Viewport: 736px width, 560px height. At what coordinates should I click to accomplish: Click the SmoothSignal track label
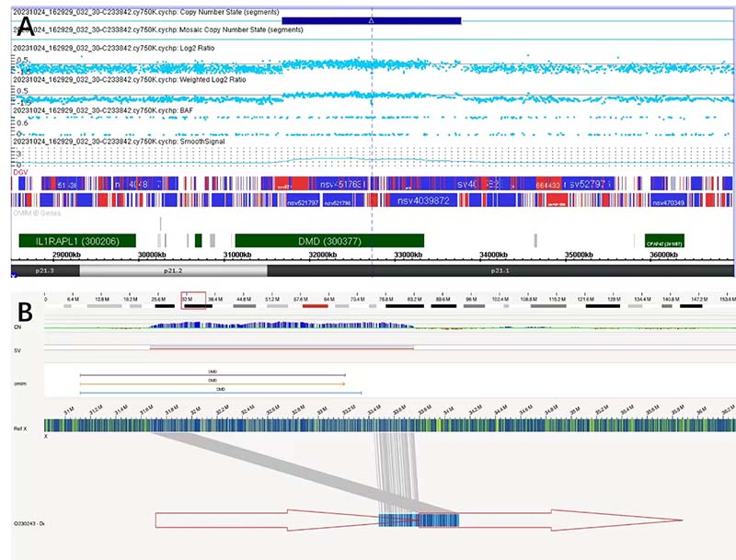click(119, 142)
